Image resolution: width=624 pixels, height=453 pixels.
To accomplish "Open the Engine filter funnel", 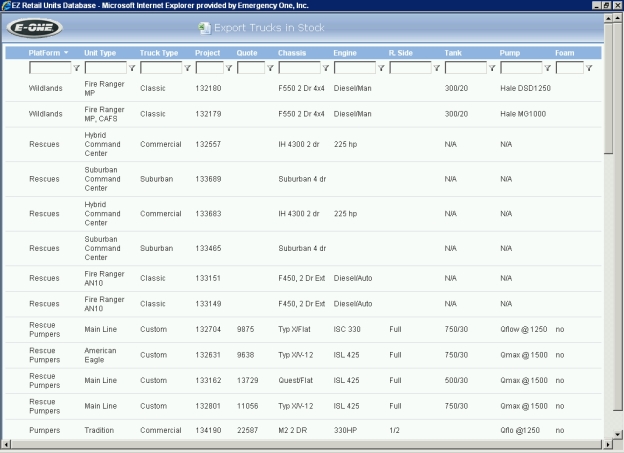I will (381, 68).
